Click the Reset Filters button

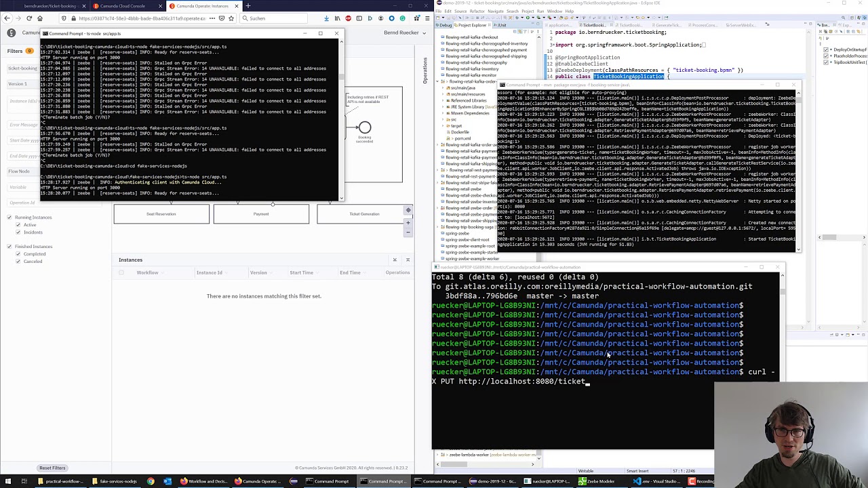pyautogui.click(x=52, y=468)
